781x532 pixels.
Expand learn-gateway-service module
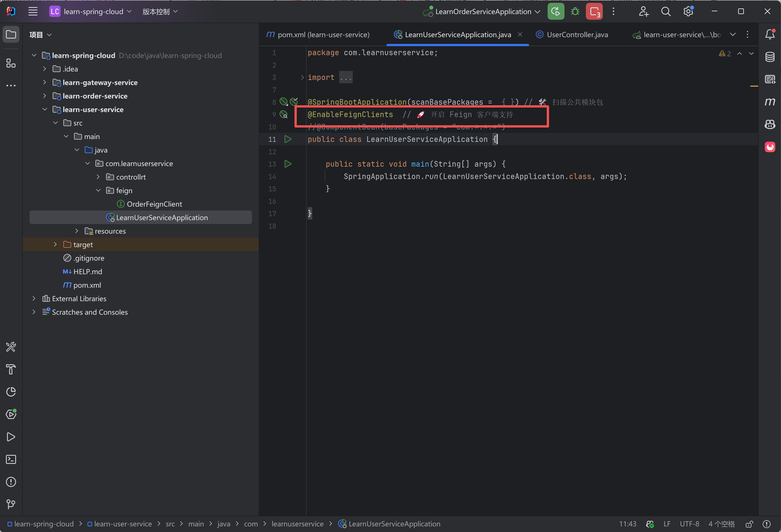[x=45, y=82]
